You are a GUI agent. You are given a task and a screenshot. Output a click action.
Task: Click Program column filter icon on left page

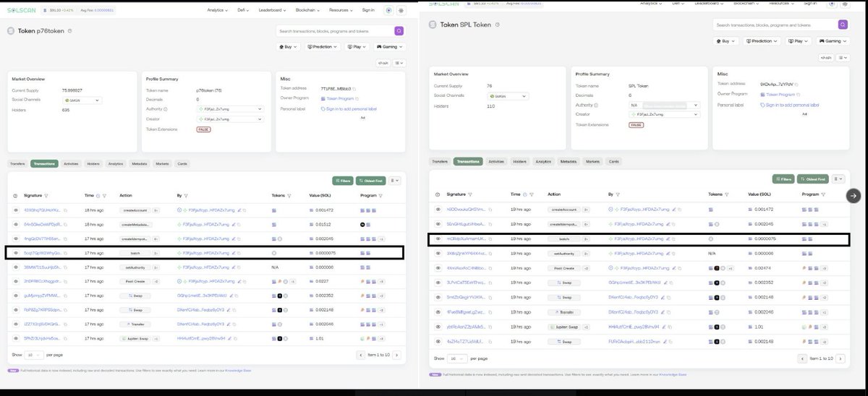pyautogui.click(x=380, y=195)
